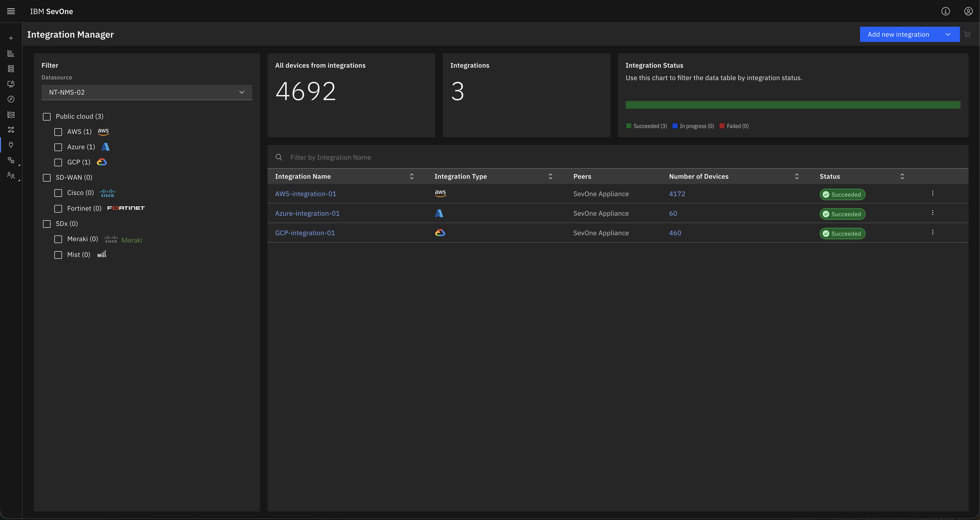Sort by Number of Devices column

tap(797, 176)
